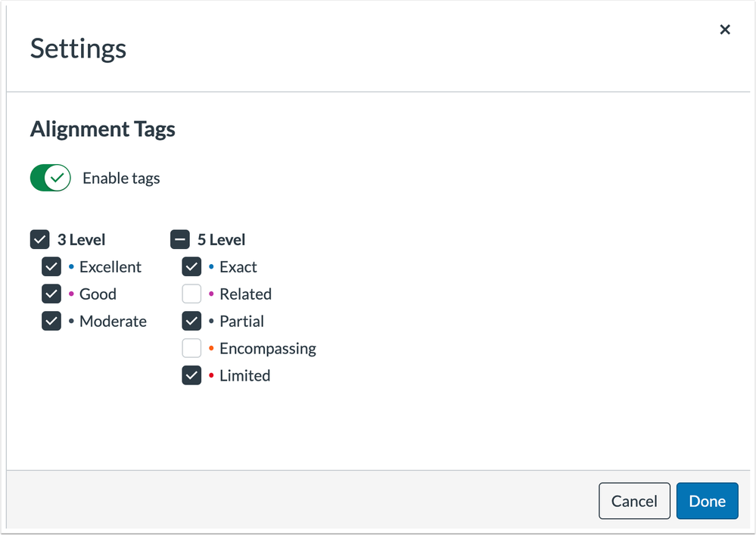Click the Cancel button
756x535 pixels.
(634, 501)
